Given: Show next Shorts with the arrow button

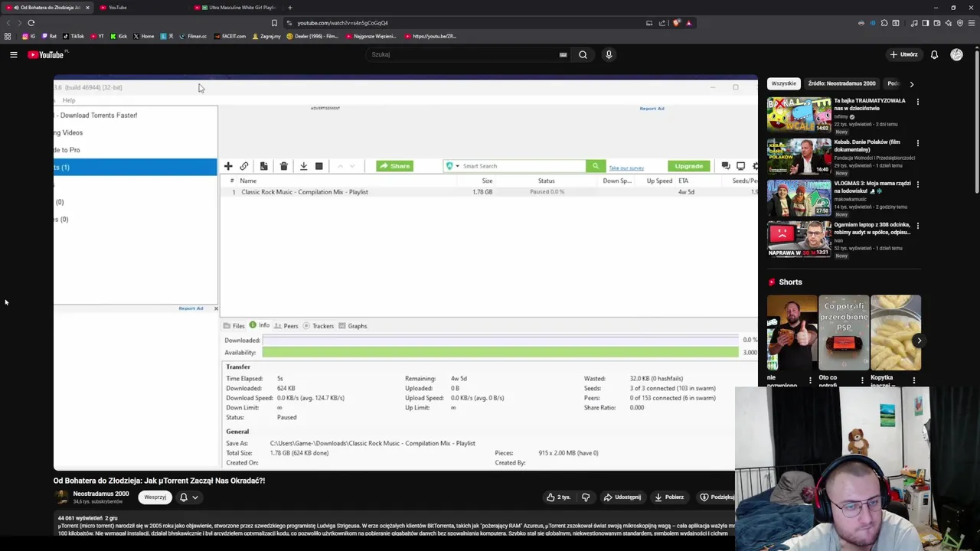Looking at the screenshot, I should [x=920, y=341].
